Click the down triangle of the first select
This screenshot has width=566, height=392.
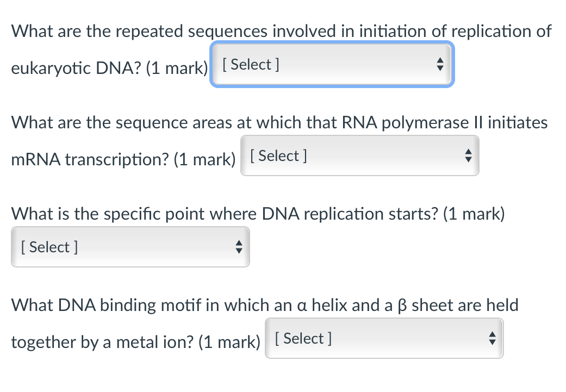coord(440,67)
